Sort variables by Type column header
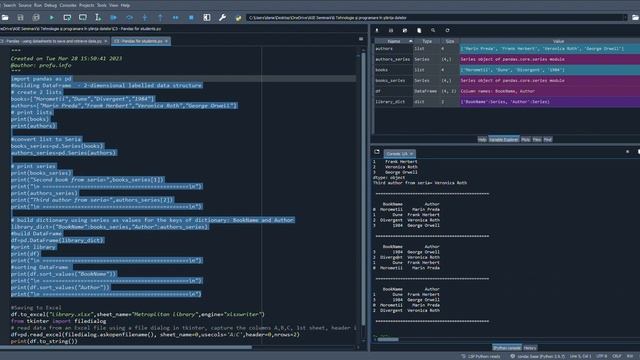This screenshot has width=640, height=360. click(x=427, y=41)
